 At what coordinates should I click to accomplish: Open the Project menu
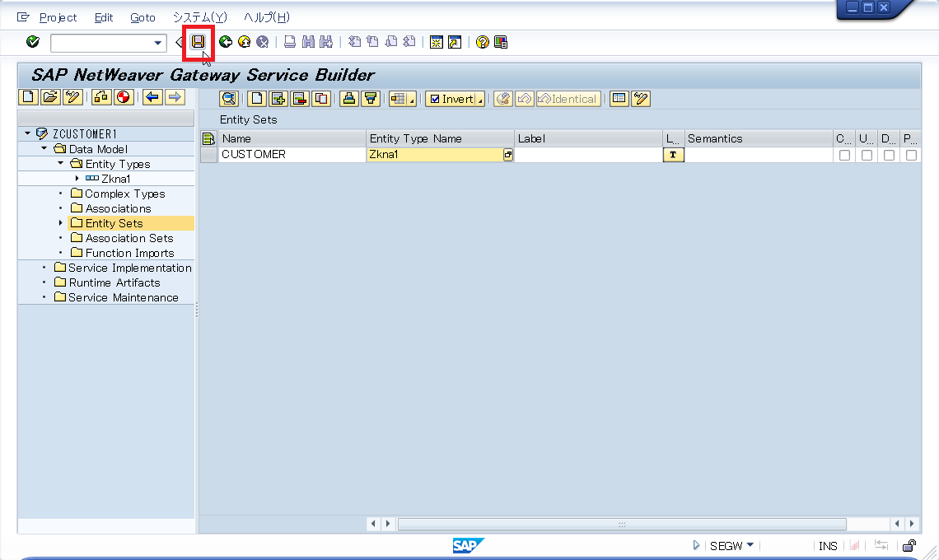click(x=58, y=17)
